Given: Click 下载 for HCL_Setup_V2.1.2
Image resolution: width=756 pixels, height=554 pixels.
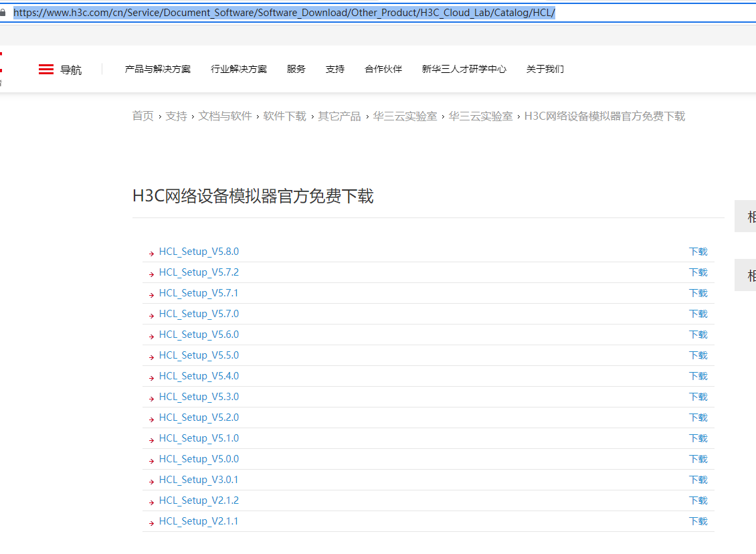Looking at the screenshot, I should pyautogui.click(x=698, y=500).
